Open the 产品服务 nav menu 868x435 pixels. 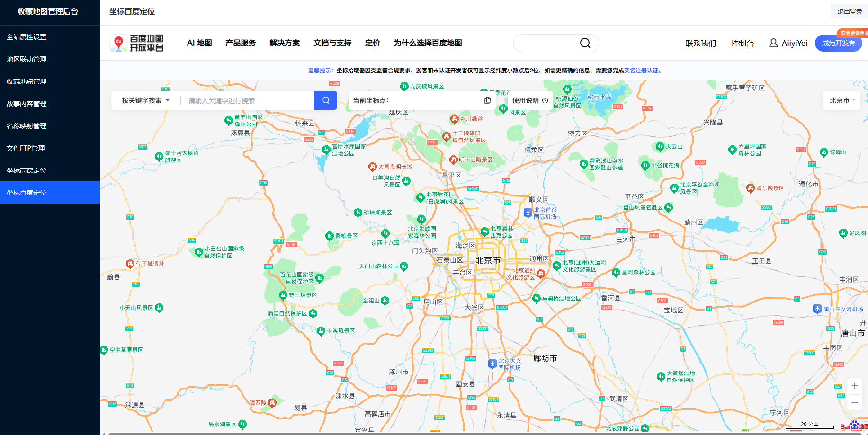(x=241, y=43)
